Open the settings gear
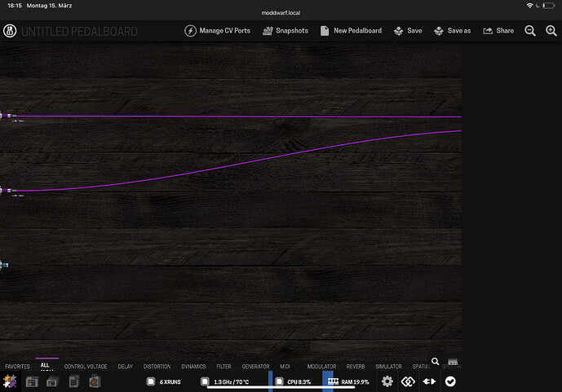This screenshot has width=562, height=392. [x=387, y=381]
